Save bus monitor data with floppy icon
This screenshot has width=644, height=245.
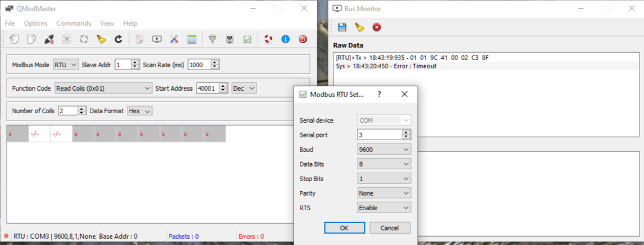[x=342, y=27]
